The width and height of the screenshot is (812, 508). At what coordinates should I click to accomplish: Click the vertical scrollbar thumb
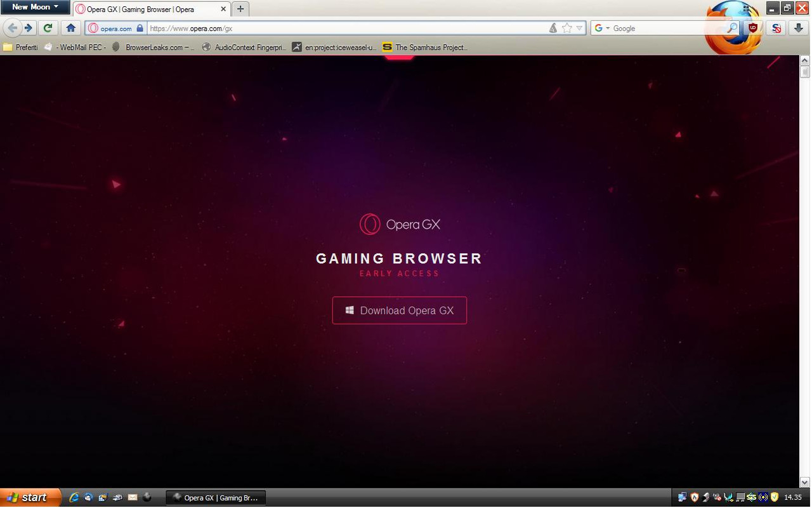tap(805, 72)
